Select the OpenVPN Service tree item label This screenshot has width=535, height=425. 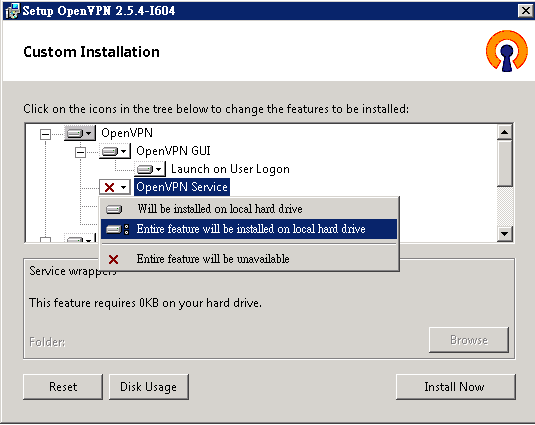click(182, 187)
